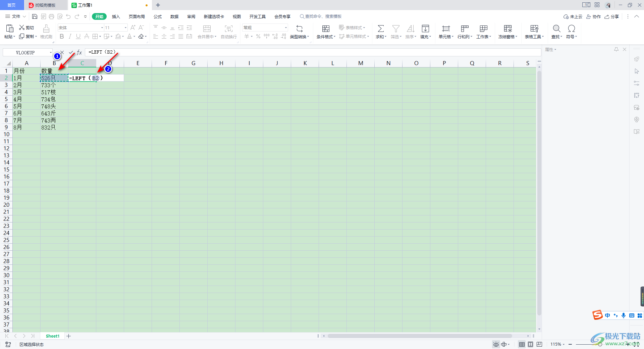
Task: Cancel formula entry with the X icon
Action: 62,52
